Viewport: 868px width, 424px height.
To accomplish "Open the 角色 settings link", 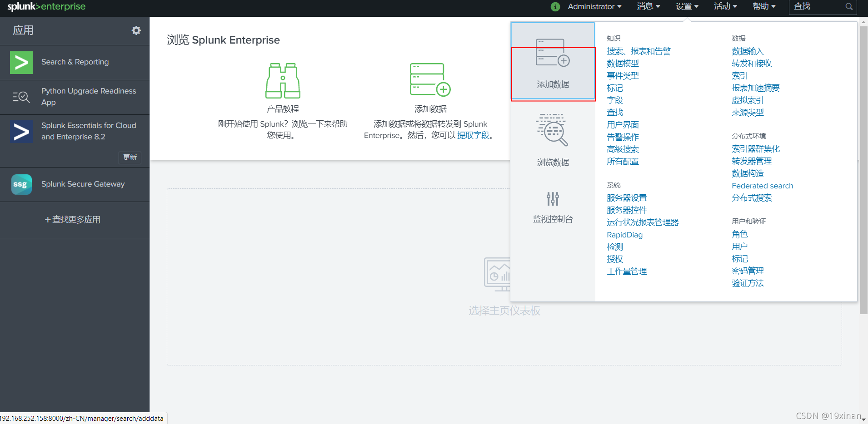I will click(x=739, y=234).
